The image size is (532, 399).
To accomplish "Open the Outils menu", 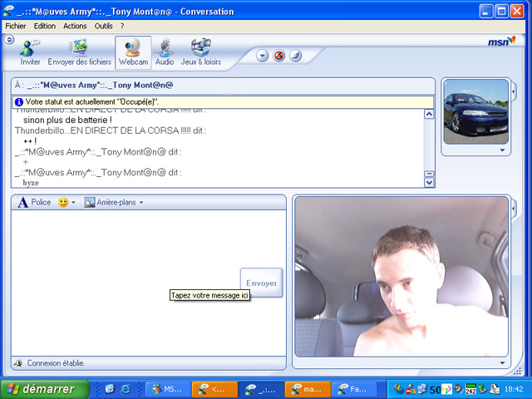I will (x=103, y=26).
